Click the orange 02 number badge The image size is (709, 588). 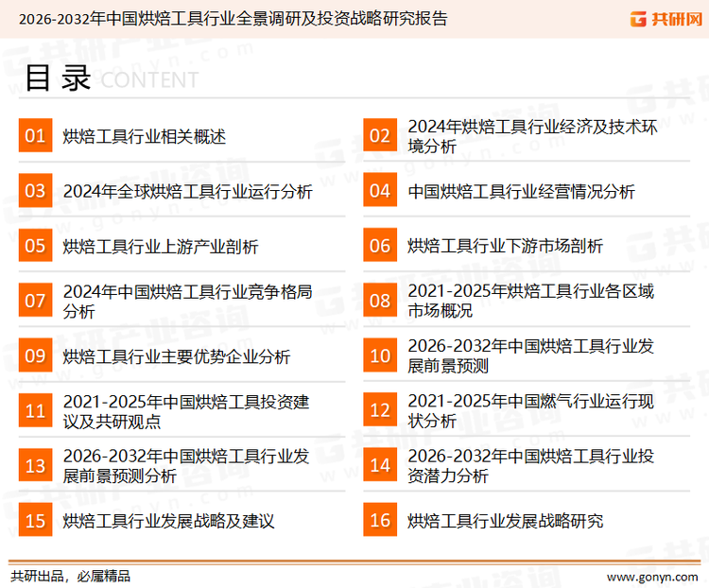coord(380,135)
